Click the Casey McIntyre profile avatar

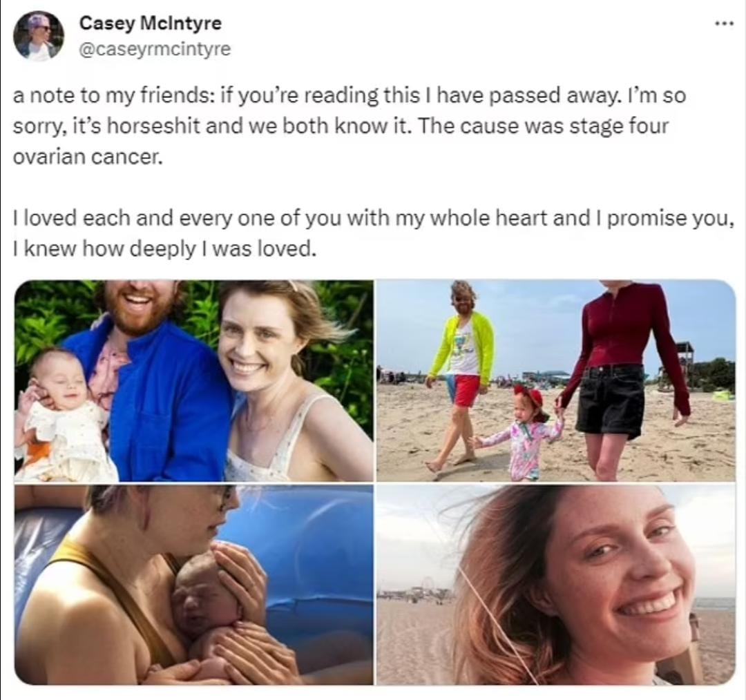[x=39, y=36]
